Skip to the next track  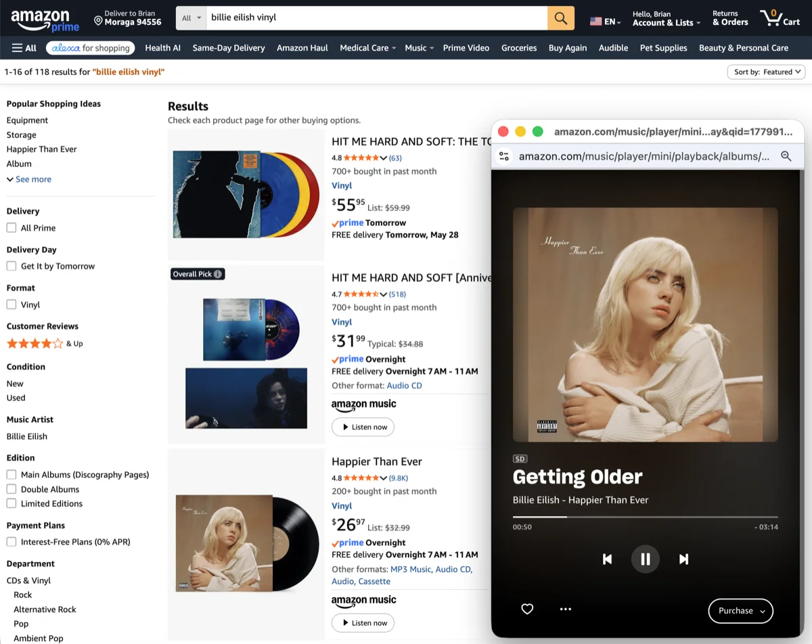(x=683, y=559)
